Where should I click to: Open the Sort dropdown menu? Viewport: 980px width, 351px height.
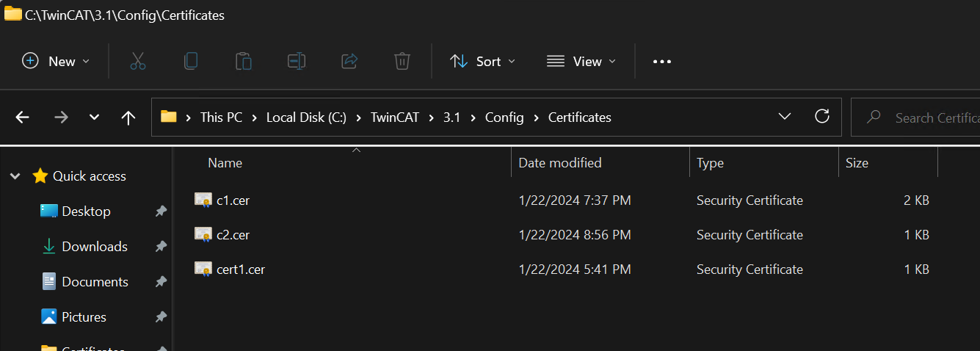click(x=482, y=61)
